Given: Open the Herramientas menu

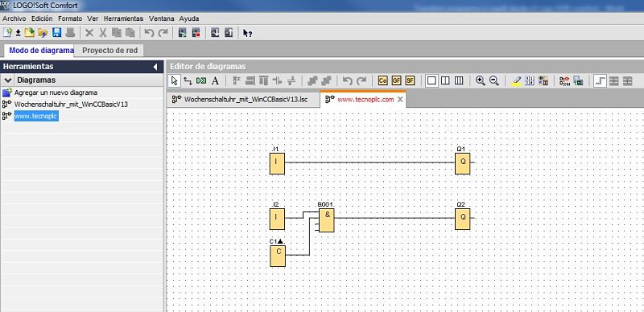Looking at the screenshot, I should (x=123, y=18).
